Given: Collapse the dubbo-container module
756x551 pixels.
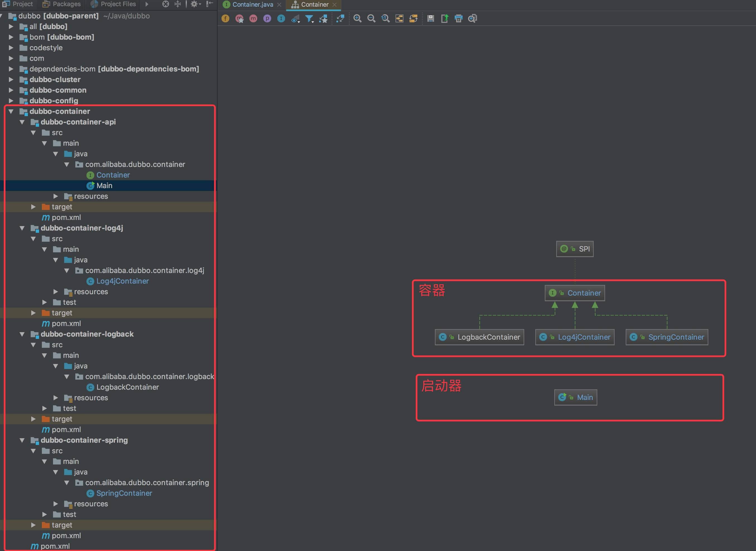Looking at the screenshot, I should [11, 111].
